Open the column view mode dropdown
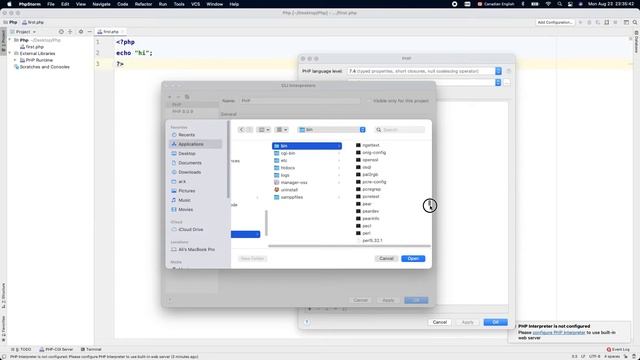Screen dimensions: 640x360 (x=264, y=130)
